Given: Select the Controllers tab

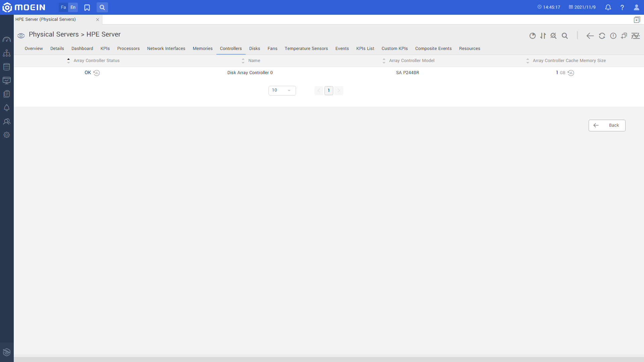Looking at the screenshot, I should coord(231,49).
